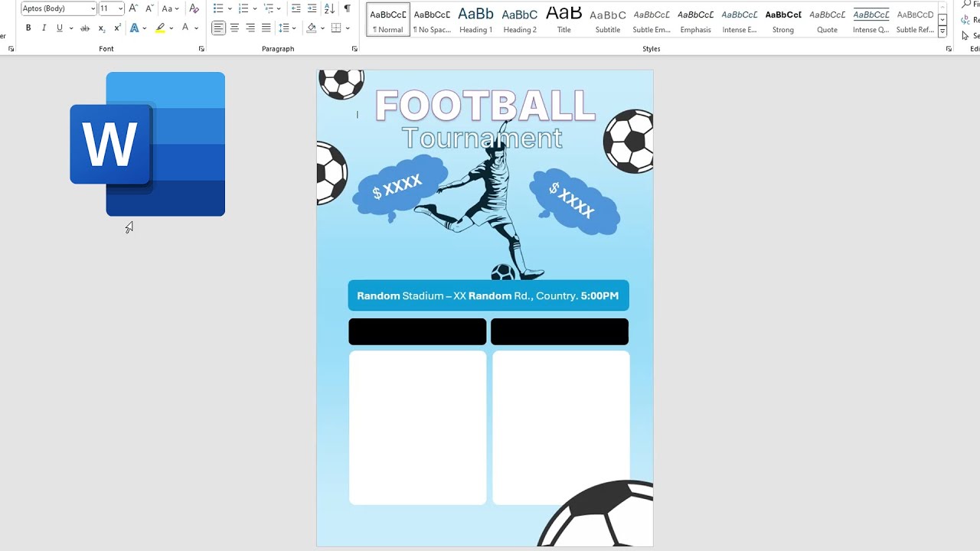Apply Intense Quote style

(871, 19)
